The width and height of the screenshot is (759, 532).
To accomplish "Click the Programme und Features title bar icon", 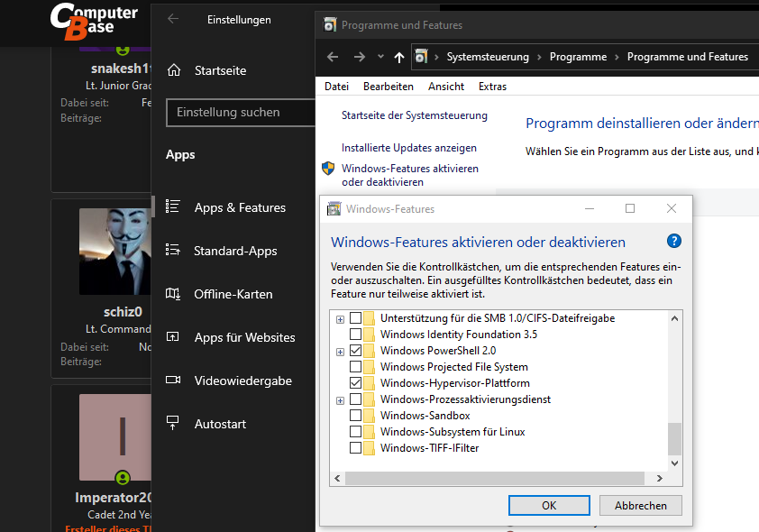I will 330,24.
